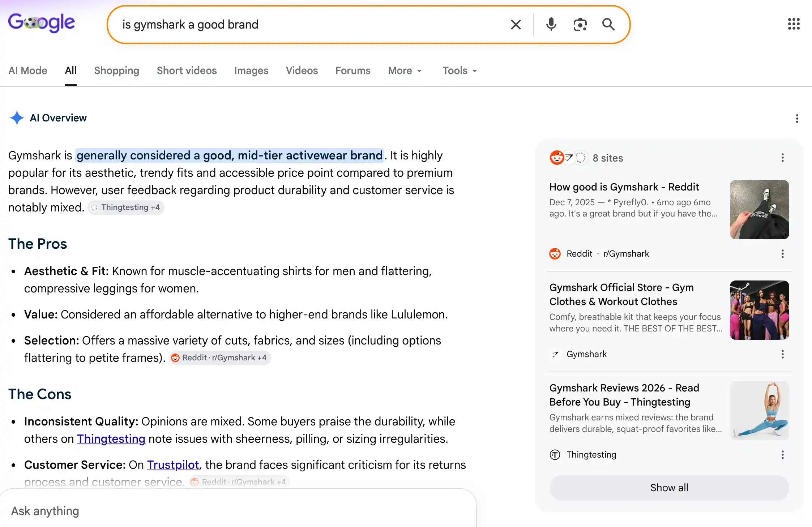Click 'The Cons' heading
812x527 pixels.
(x=40, y=394)
